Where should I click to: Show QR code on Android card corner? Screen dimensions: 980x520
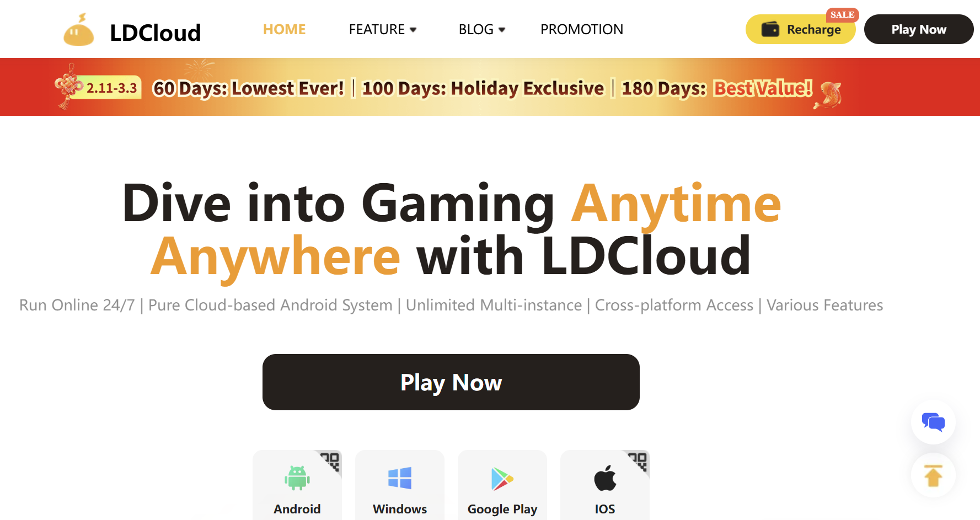click(331, 461)
